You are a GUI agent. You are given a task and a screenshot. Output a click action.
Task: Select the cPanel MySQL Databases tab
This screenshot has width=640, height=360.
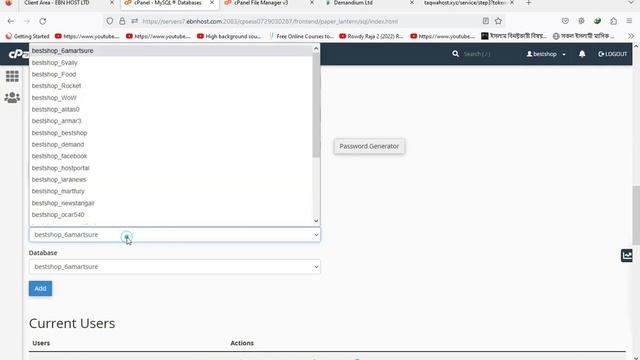point(168,3)
